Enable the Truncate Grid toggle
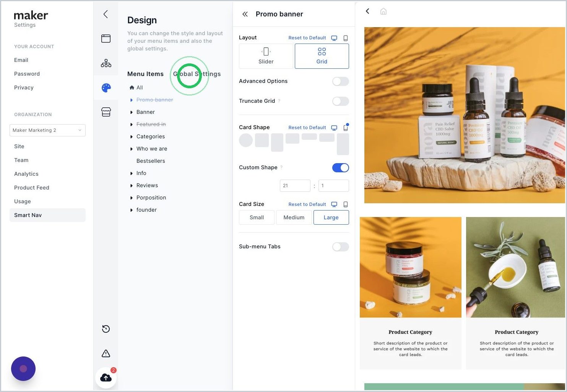 pyautogui.click(x=340, y=101)
